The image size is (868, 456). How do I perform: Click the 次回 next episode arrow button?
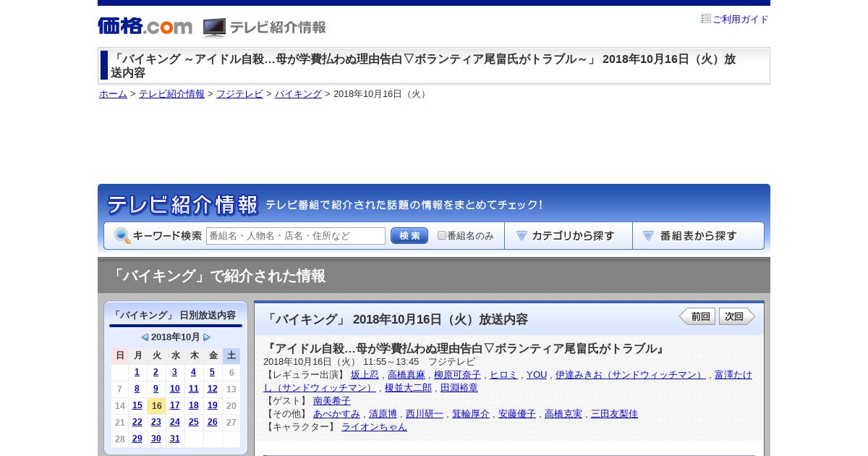click(737, 316)
